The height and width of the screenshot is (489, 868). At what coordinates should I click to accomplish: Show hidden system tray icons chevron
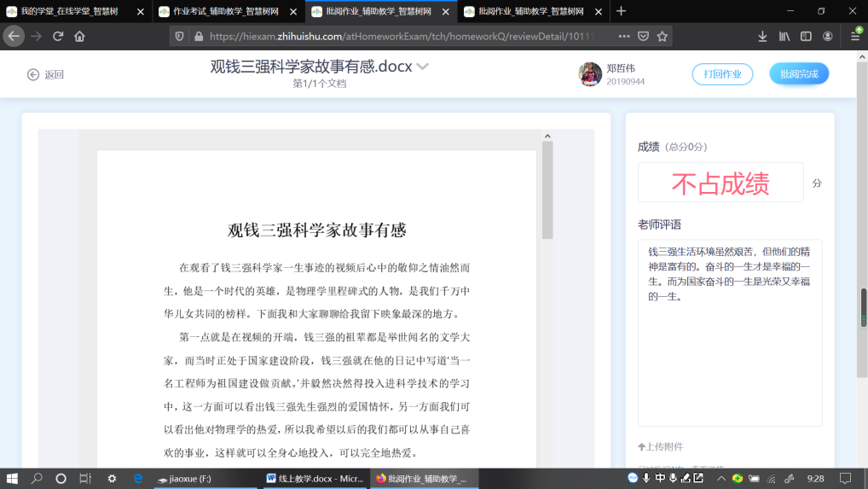point(721,479)
